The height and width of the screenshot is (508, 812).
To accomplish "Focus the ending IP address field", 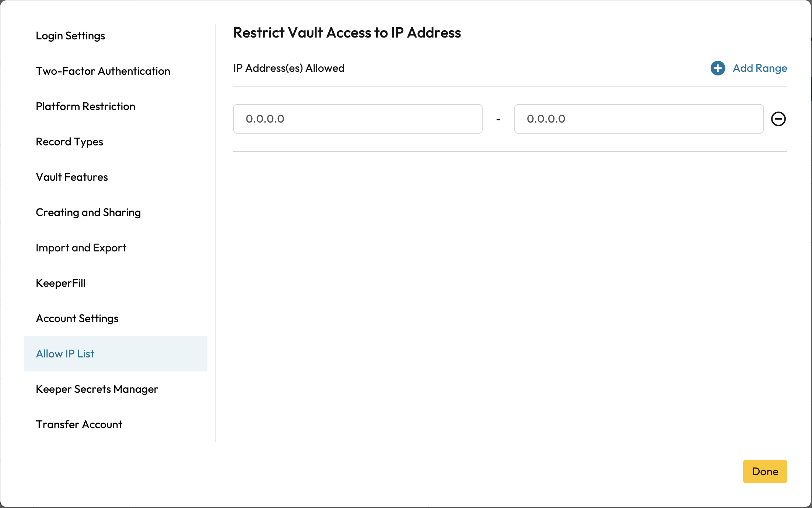I will 638,119.
